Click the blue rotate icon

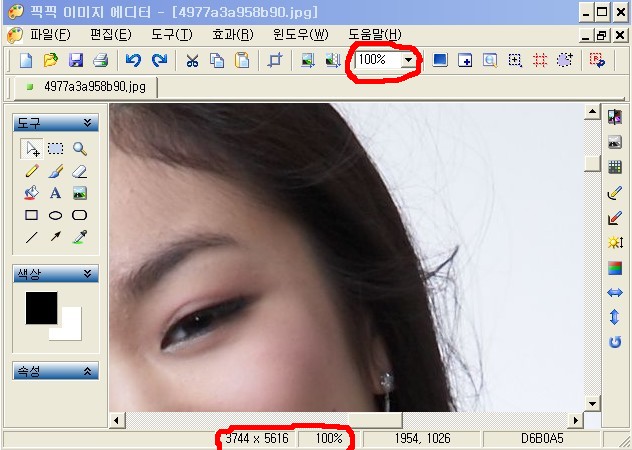point(615,342)
